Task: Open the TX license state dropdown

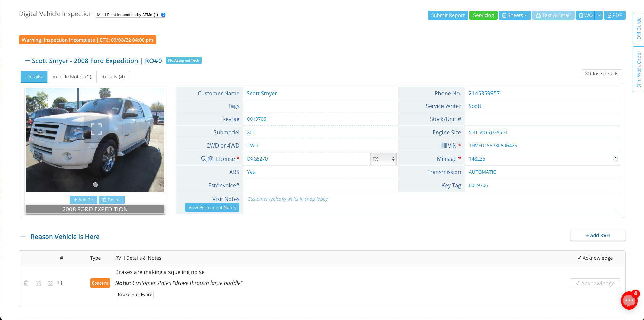Action: [383, 159]
